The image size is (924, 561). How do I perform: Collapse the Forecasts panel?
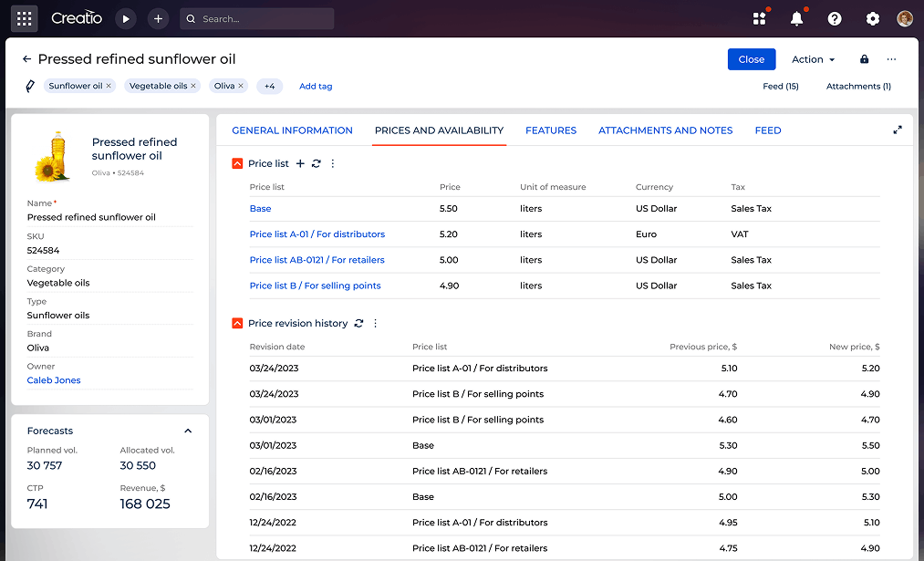pos(188,431)
